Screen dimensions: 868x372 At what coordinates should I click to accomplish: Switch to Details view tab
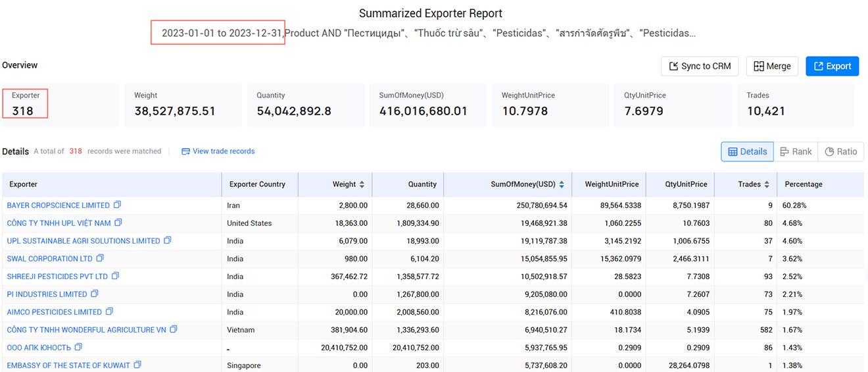point(748,151)
